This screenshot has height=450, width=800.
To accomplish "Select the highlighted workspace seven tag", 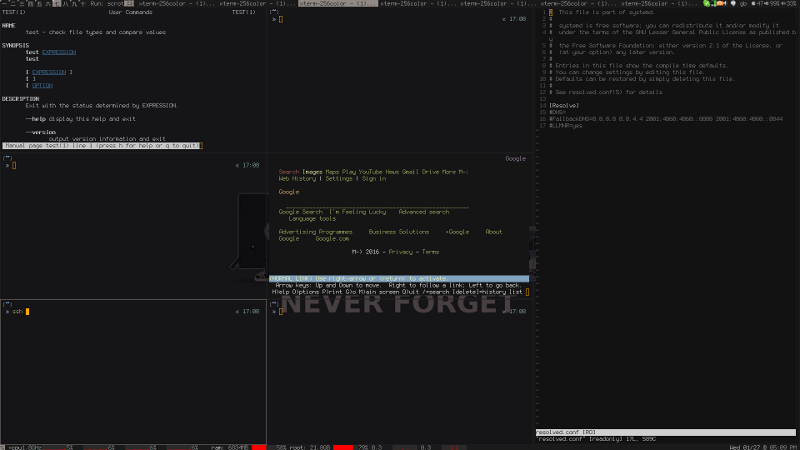I will click(57, 3).
